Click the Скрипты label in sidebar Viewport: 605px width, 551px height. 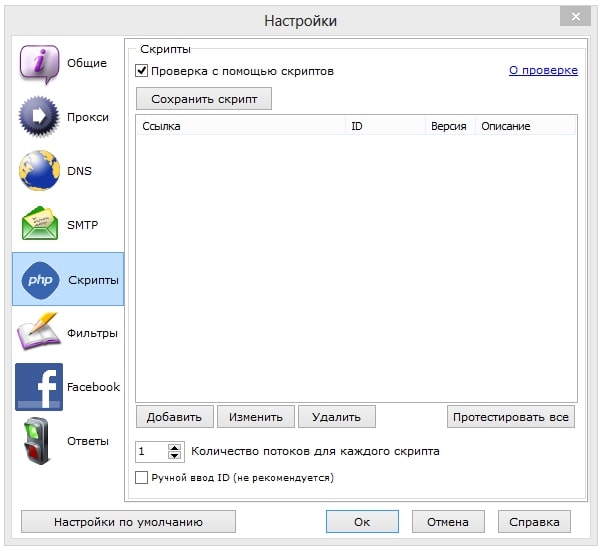click(x=93, y=280)
